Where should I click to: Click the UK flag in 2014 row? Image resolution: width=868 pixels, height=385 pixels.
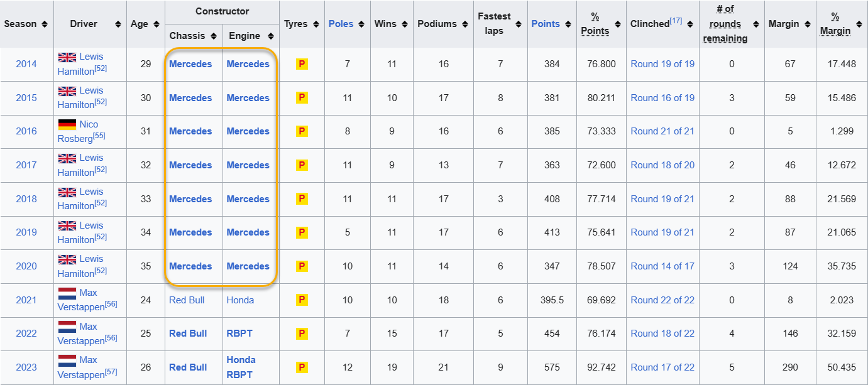[x=67, y=57]
